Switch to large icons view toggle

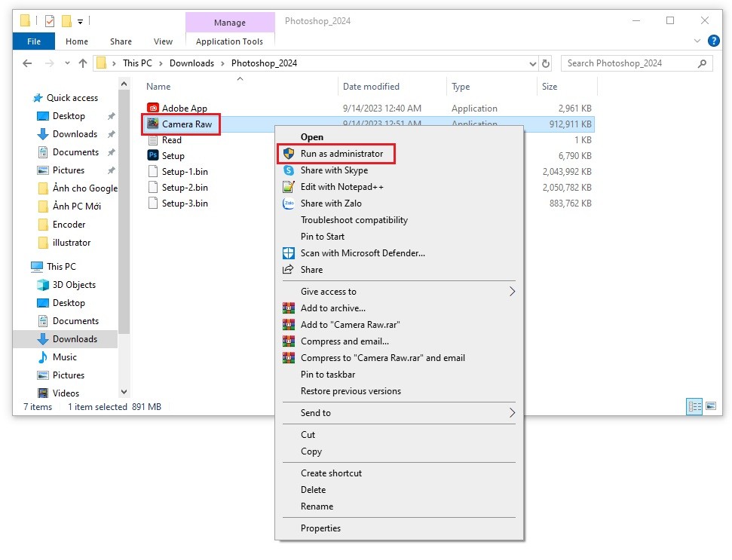[x=710, y=406]
